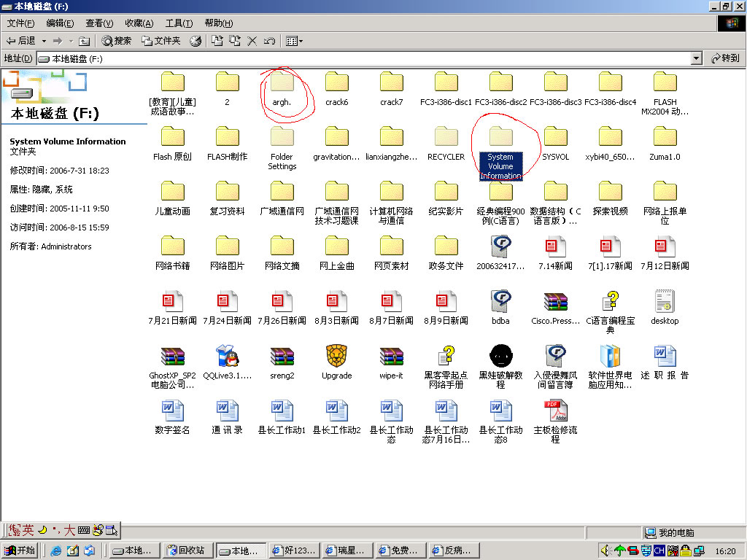Click the Up one level folder icon
This screenshot has width=747, height=560.
[84, 42]
